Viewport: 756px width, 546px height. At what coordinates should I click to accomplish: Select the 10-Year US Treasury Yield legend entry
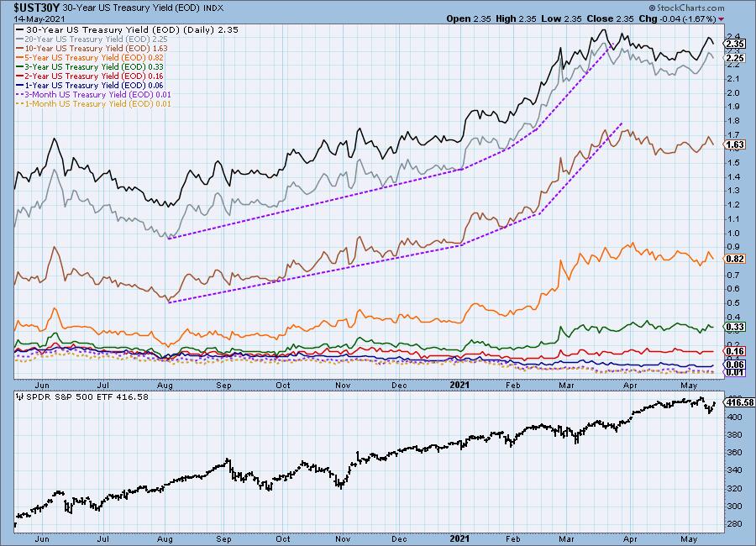coord(92,48)
